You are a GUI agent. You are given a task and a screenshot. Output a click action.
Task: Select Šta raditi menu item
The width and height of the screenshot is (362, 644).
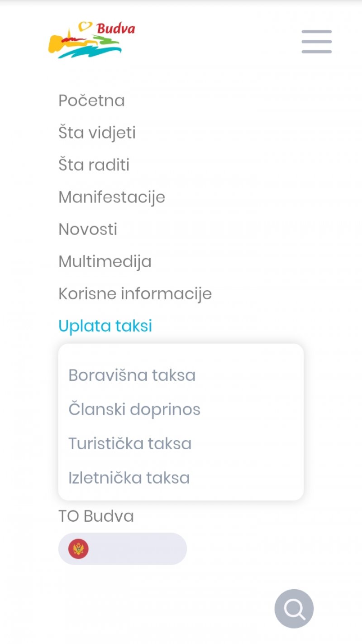click(x=94, y=165)
